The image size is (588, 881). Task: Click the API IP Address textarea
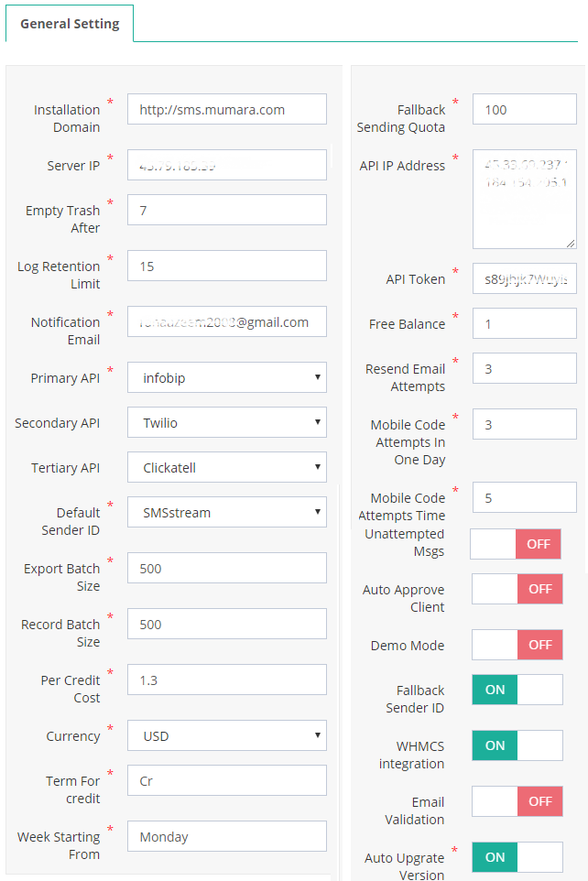pyautogui.click(x=524, y=200)
